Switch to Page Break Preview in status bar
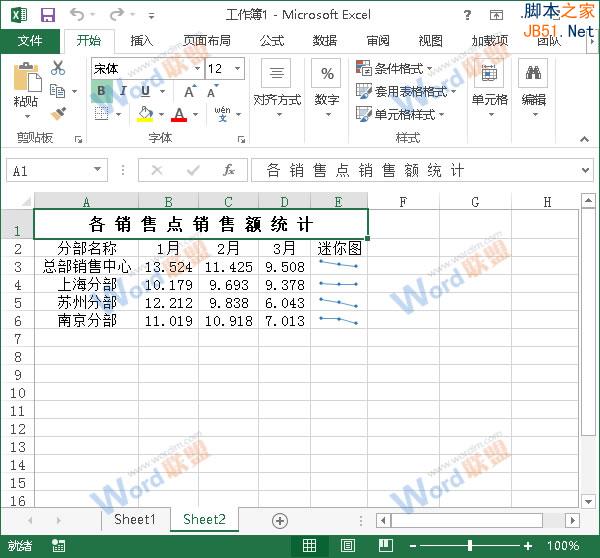Screen dimensions: 600x558 click(x=385, y=545)
